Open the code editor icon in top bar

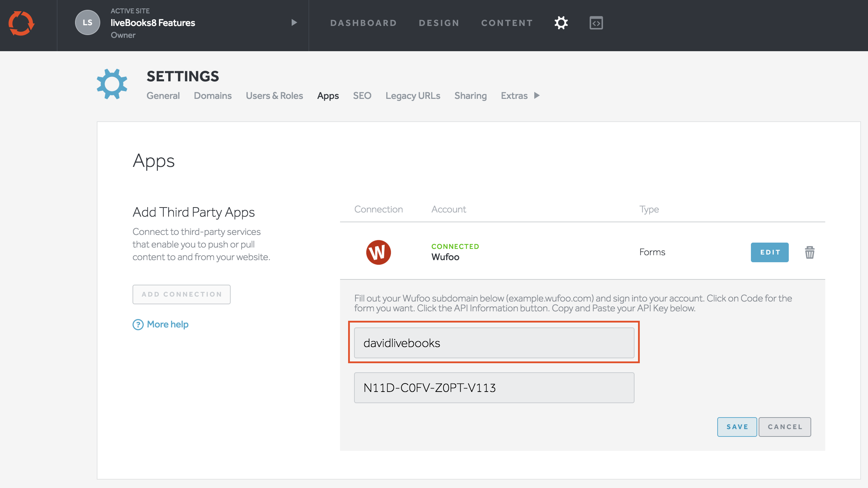(x=596, y=23)
